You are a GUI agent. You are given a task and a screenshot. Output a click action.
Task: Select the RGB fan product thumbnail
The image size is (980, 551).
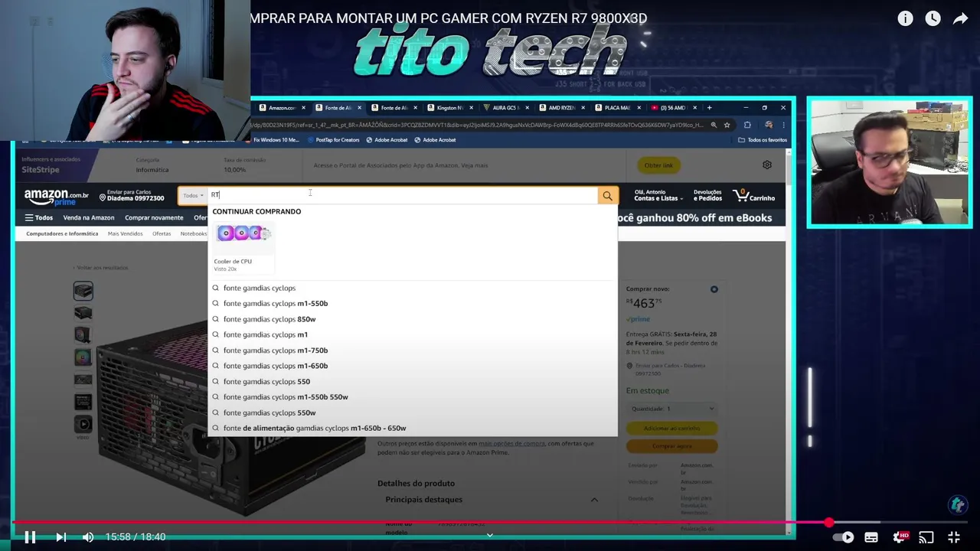pyautogui.click(x=83, y=357)
